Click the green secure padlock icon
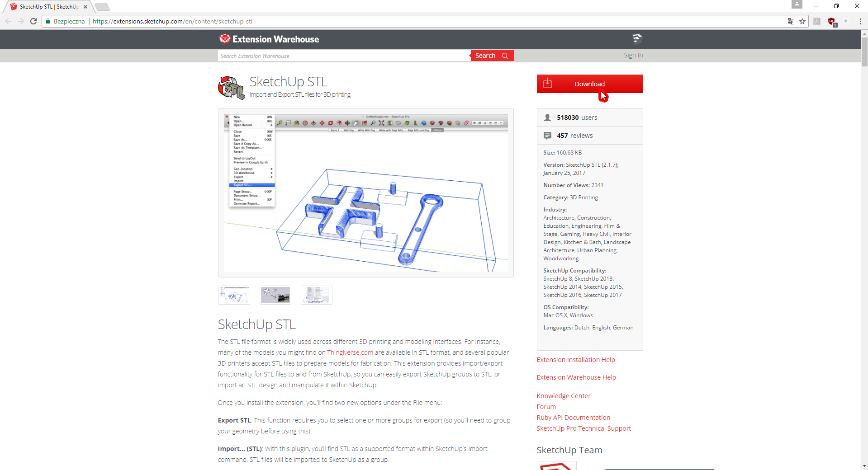This screenshot has width=868, height=470. [48, 21]
